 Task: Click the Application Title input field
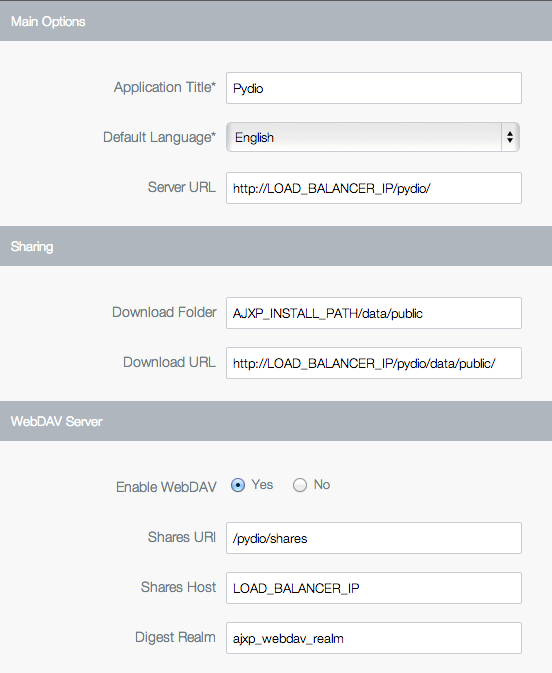coord(374,88)
